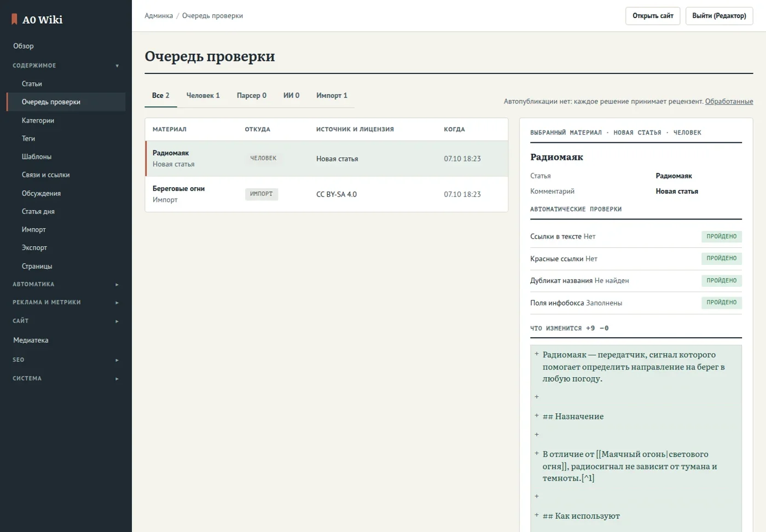This screenshot has height=532, width=766.
Task: Collapse the Содержимое sidebar section
Action: (x=66, y=66)
